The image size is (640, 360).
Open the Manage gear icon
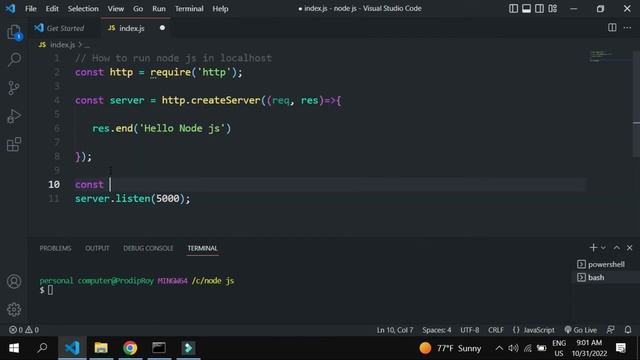[x=14, y=309]
